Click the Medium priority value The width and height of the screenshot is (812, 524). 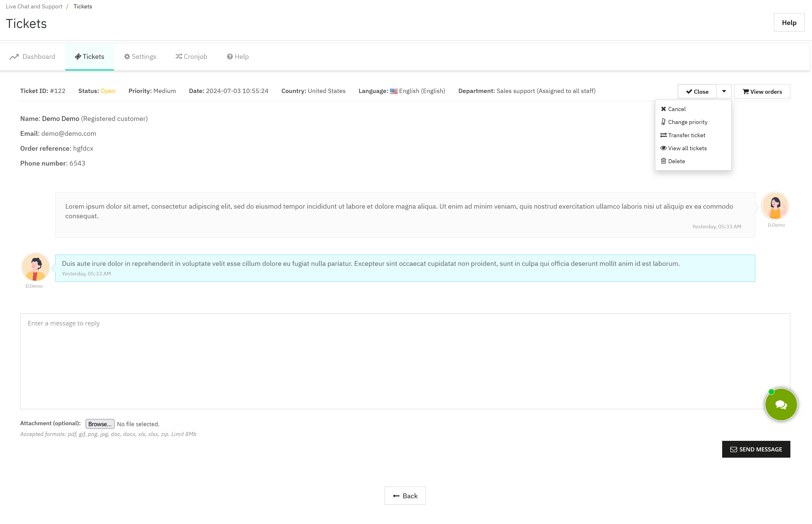(165, 91)
